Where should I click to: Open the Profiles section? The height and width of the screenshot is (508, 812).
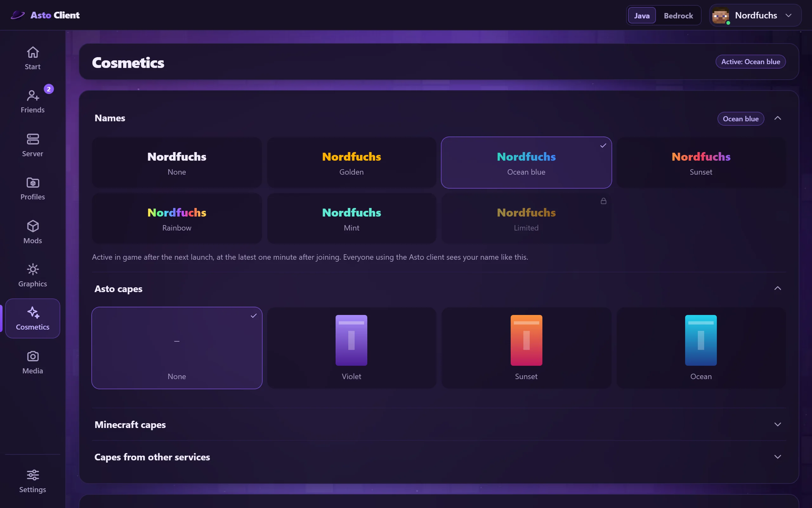pyautogui.click(x=33, y=189)
